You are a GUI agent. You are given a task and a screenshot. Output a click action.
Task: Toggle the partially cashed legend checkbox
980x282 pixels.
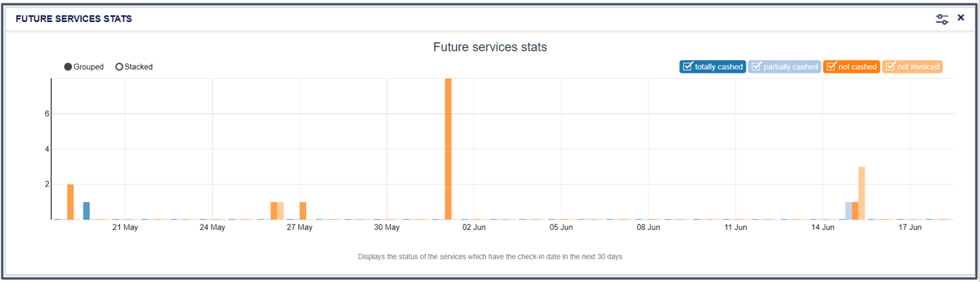(757, 67)
